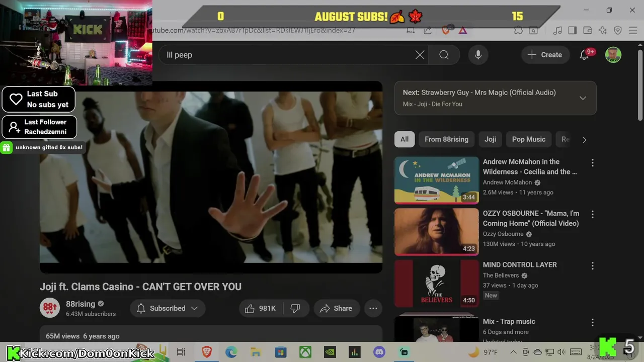
Task: Open the media control music note icon
Action: 557,30
